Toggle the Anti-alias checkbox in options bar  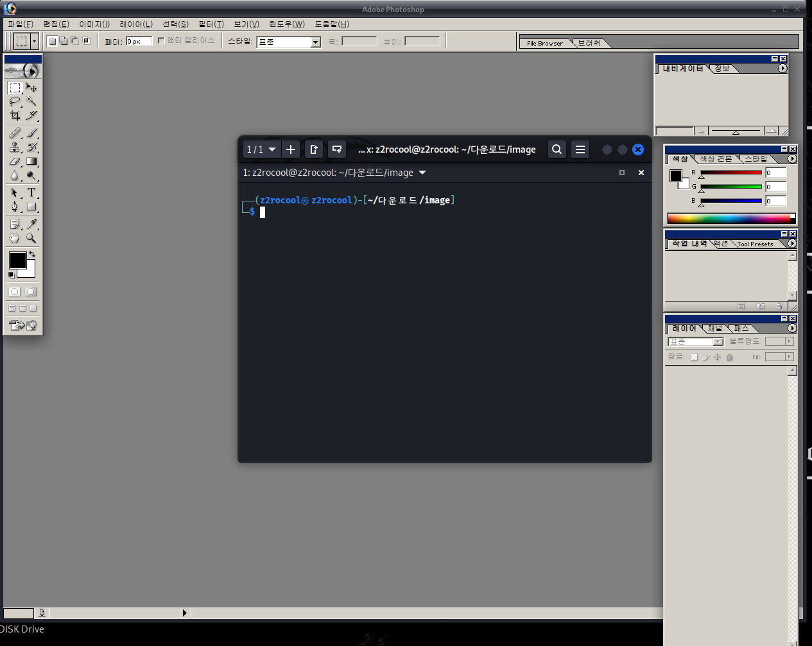161,40
